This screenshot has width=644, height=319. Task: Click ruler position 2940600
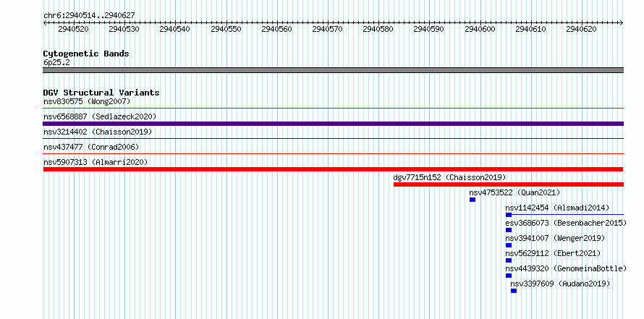click(480, 29)
